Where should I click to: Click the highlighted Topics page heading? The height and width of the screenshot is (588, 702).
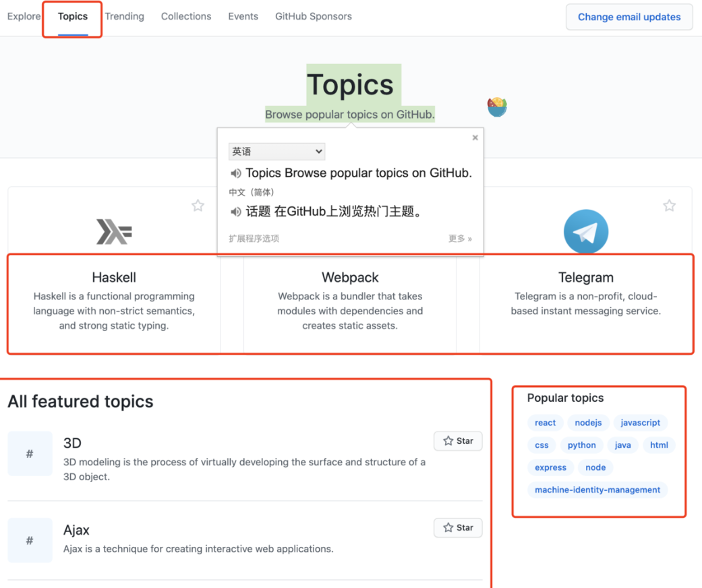(350, 85)
